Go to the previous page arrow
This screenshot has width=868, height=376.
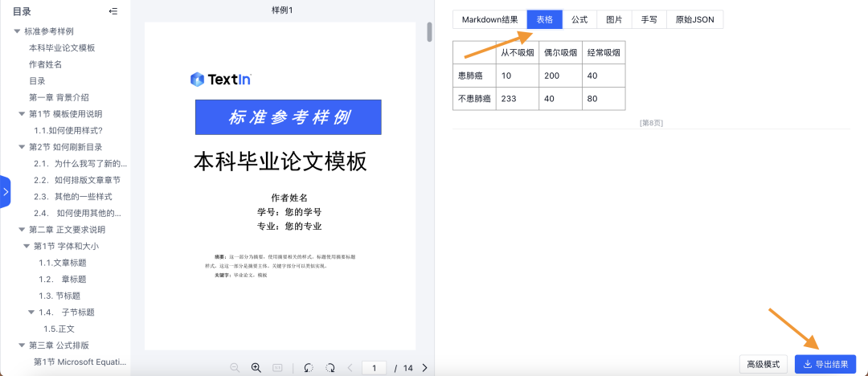click(350, 368)
